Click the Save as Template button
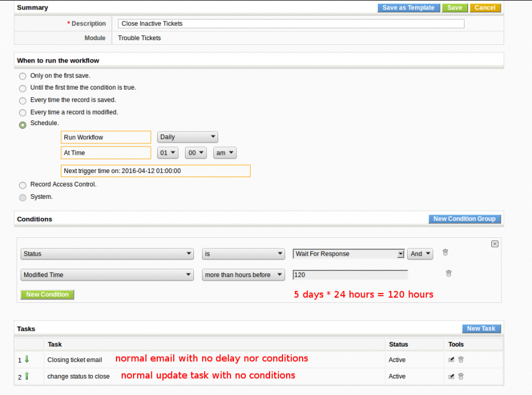 [x=408, y=8]
